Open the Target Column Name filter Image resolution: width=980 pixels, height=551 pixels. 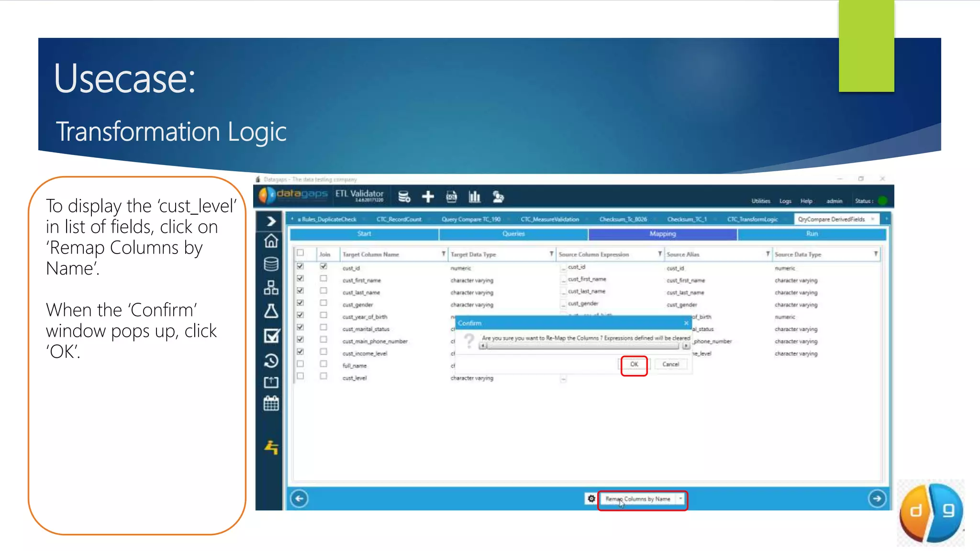443,254
